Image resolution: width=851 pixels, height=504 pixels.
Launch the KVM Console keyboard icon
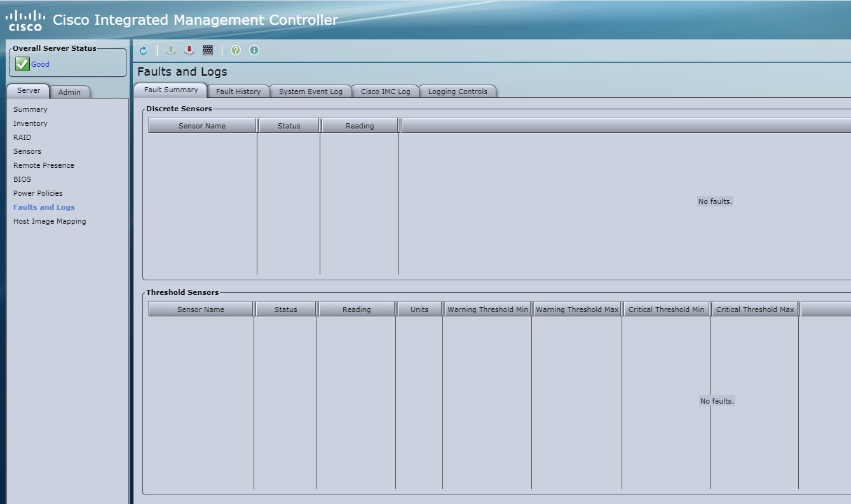(x=208, y=50)
